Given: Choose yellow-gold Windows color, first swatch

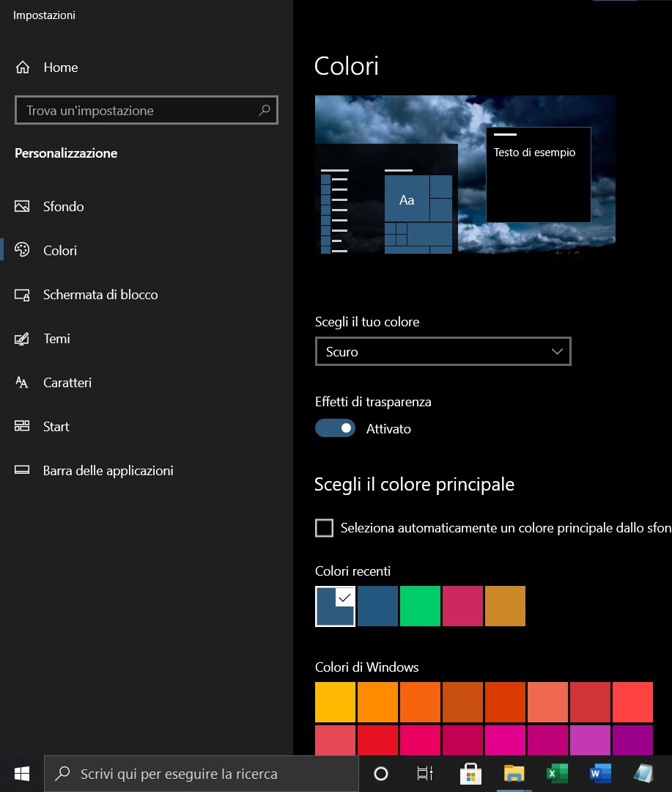Looking at the screenshot, I should click(x=335, y=702).
